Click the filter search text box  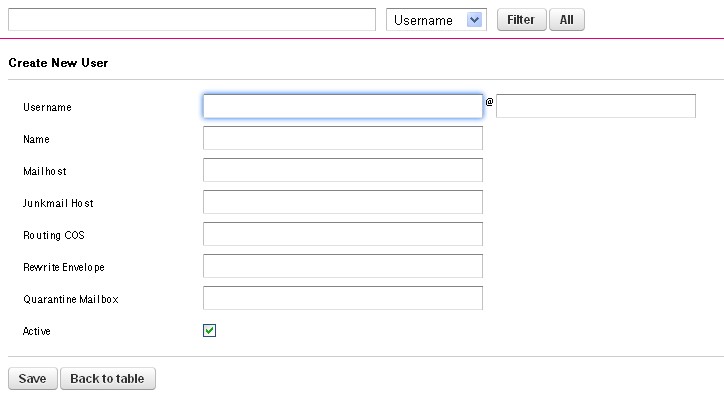click(191, 20)
